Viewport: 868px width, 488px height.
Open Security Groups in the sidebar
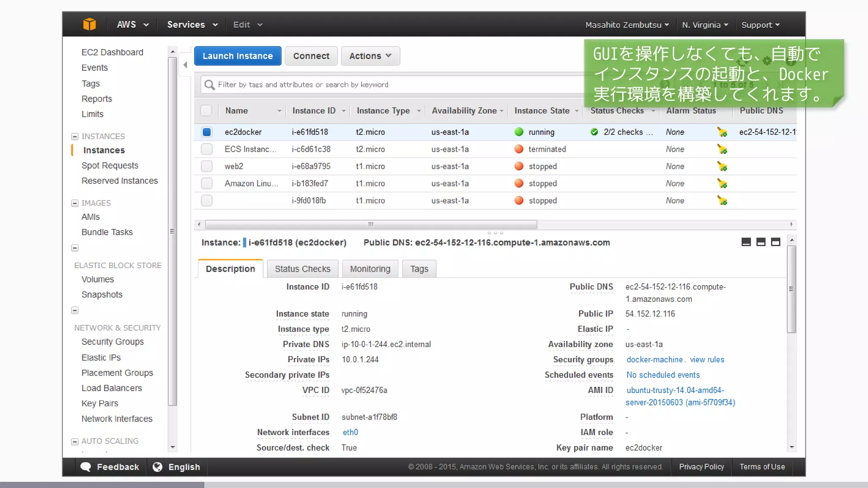113,342
